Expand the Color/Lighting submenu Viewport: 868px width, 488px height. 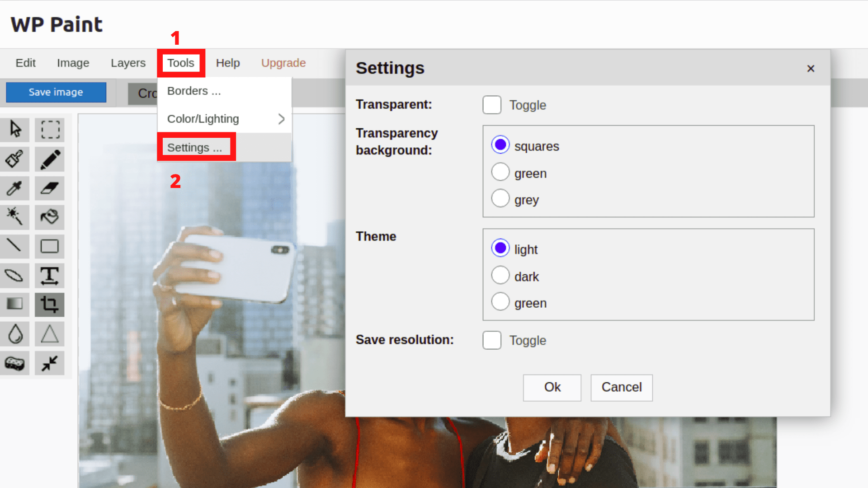(203, 119)
